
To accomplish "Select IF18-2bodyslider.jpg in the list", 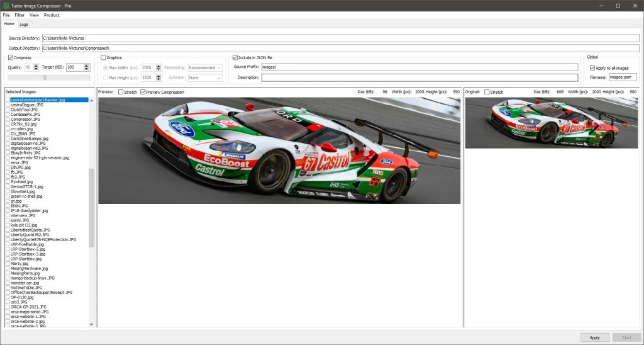I will (29, 210).
